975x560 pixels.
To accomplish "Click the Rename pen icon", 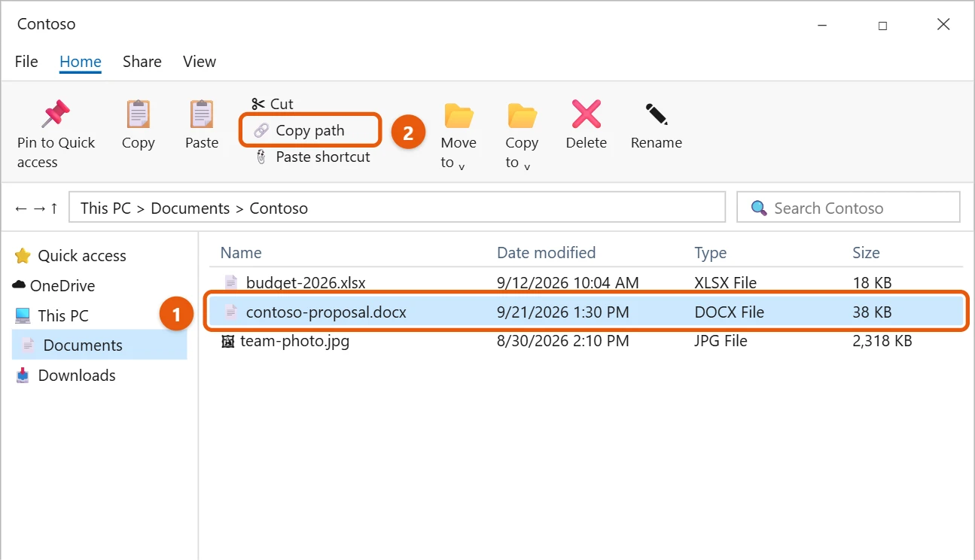I will pos(657,114).
